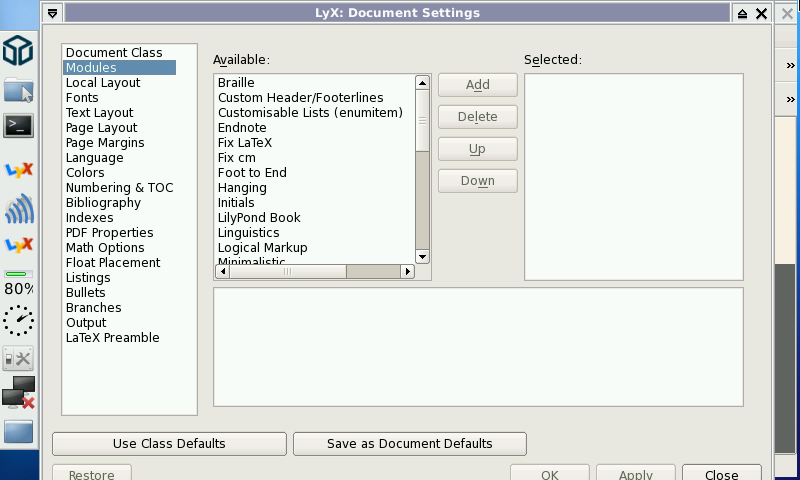The width and height of the screenshot is (800, 480).
Task: Open Local Layout settings
Action: tap(103, 83)
